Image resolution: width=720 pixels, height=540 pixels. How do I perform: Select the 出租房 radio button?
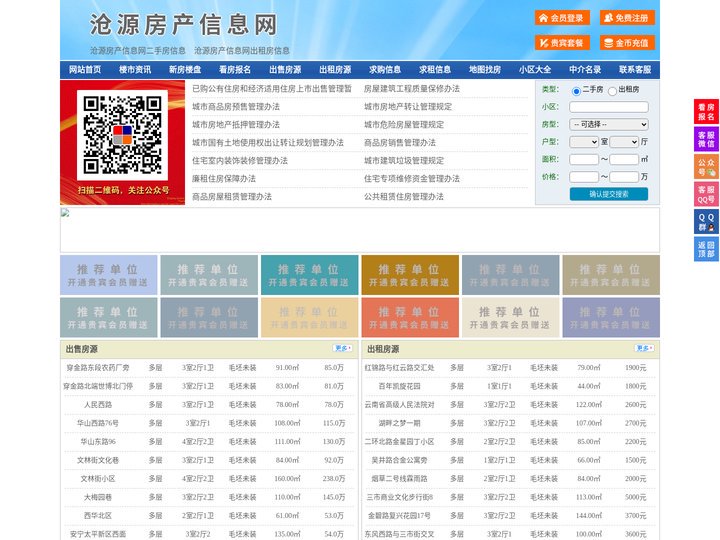612,91
